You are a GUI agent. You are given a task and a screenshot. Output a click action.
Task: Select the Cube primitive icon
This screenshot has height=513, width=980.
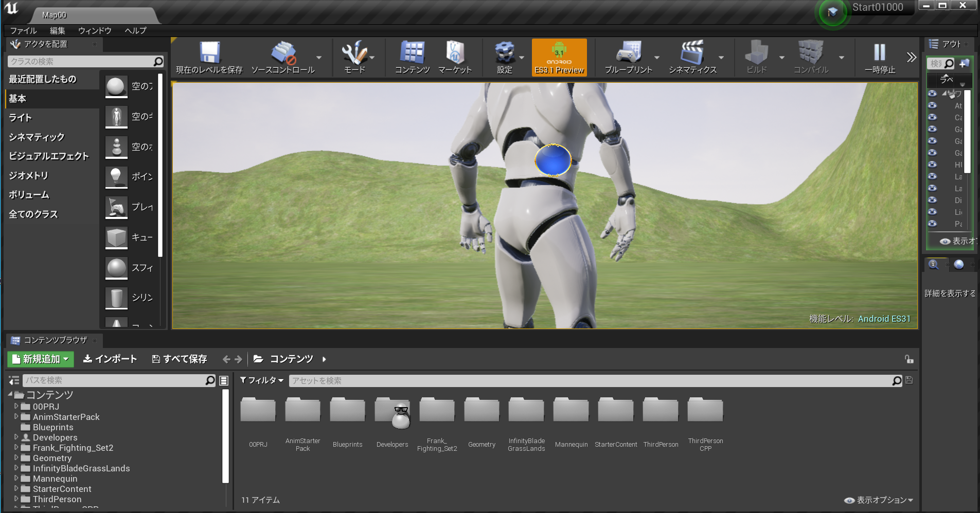click(x=116, y=237)
